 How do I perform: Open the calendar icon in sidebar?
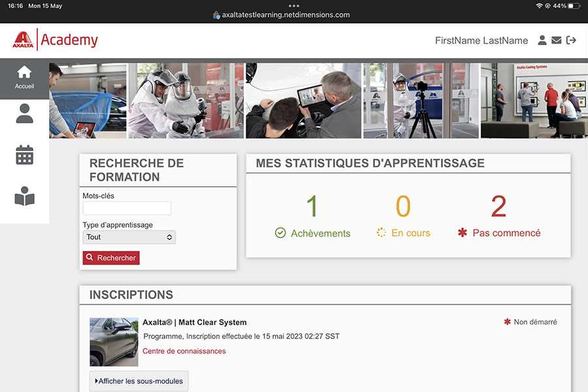click(x=24, y=155)
